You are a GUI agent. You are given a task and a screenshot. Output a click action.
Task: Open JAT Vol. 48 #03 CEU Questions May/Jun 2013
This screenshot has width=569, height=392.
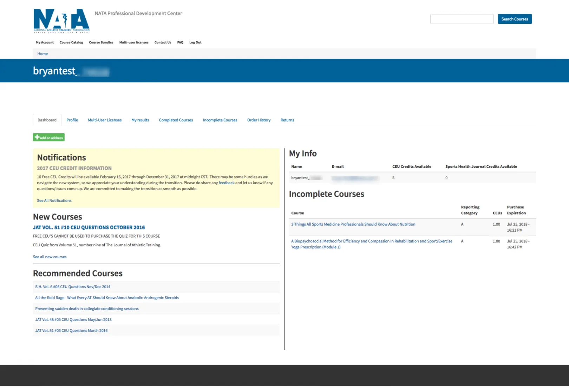coord(73,320)
